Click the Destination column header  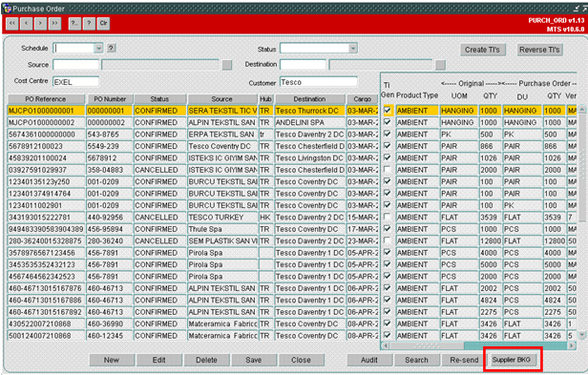tap(309, 99)
